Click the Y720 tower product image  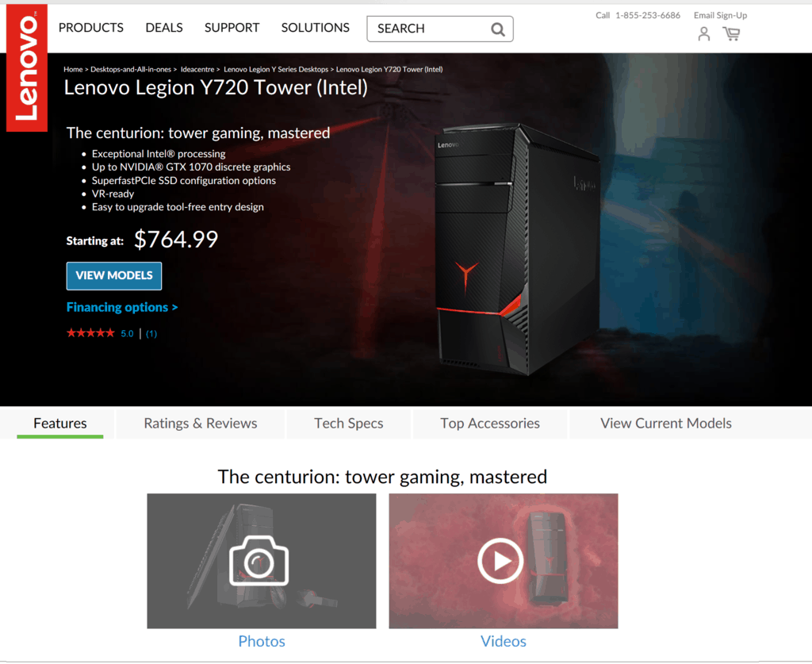pos(517,248)
